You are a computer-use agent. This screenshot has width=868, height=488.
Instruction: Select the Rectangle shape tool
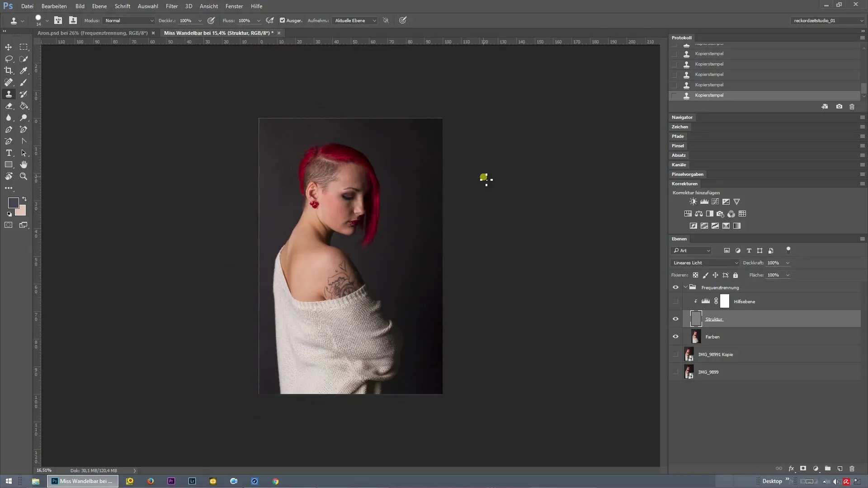9,164
